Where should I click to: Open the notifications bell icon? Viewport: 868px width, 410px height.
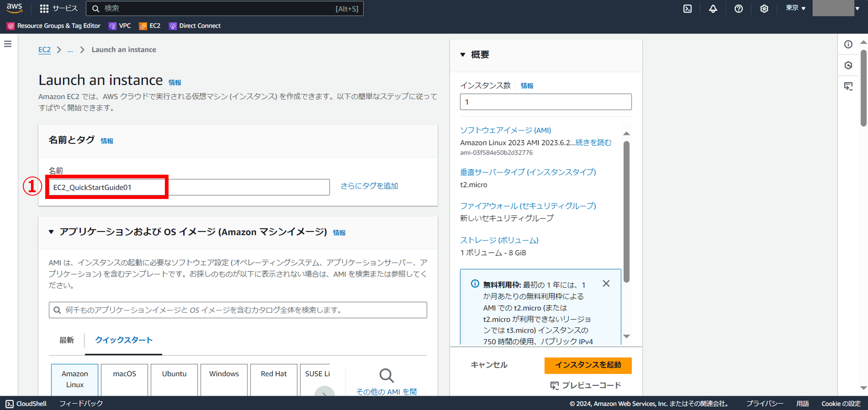[713, 8]
